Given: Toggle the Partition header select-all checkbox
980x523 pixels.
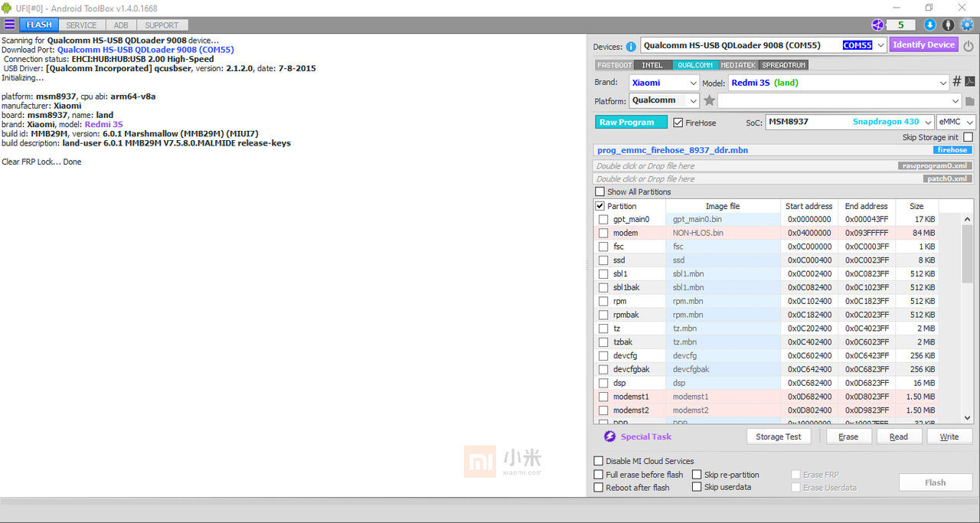Looking at the screenshot, I should [x=599, y=206].
